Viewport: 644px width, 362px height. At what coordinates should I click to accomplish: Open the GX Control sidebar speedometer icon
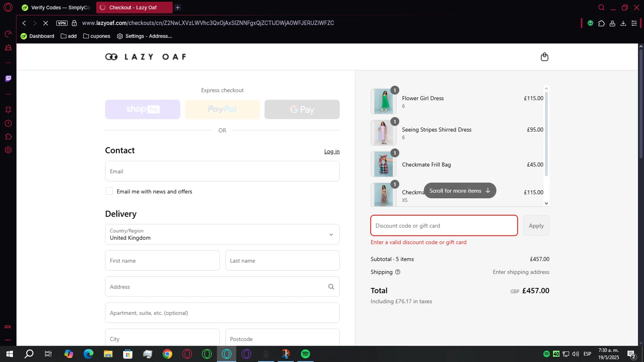pyautogui.click(x=8, y=34)
